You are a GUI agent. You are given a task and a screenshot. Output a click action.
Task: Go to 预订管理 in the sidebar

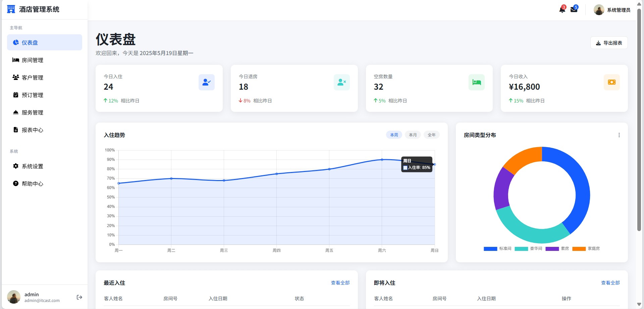pyautogui.click(x=33, y=95)
